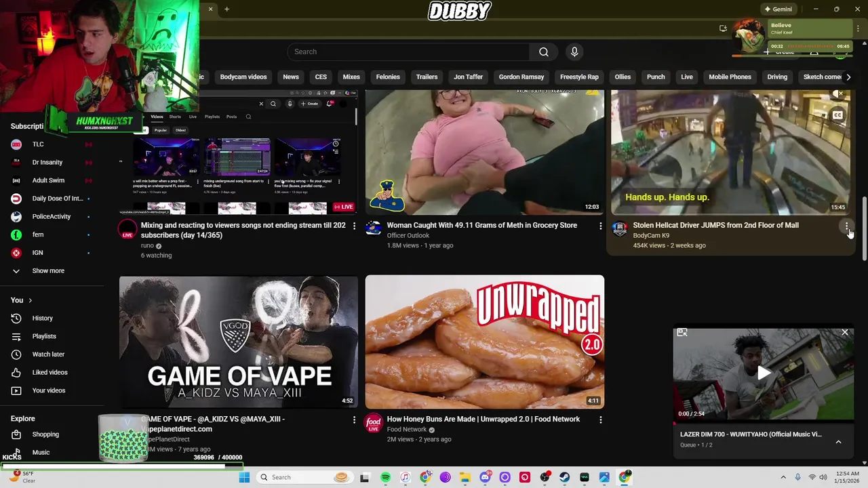
Task: Open Steam from the taskbar
Action: 564,477
